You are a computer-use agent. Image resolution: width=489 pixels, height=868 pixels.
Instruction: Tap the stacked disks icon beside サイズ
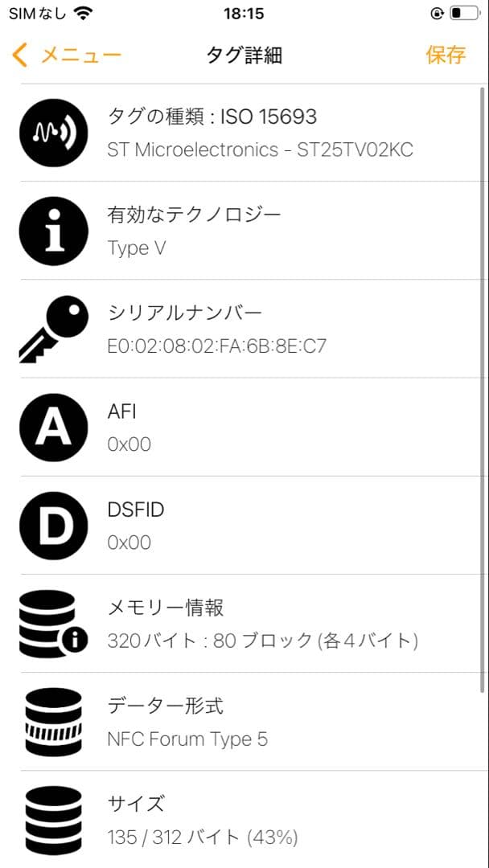[53, 818]
